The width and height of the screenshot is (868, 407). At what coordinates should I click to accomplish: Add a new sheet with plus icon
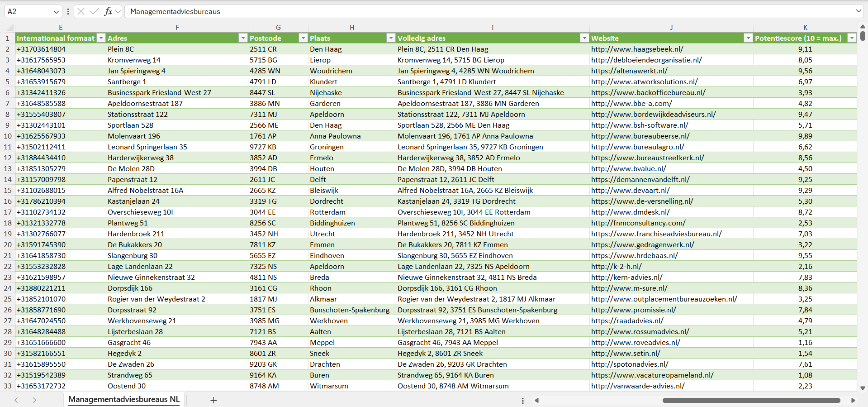coord(213,400)
